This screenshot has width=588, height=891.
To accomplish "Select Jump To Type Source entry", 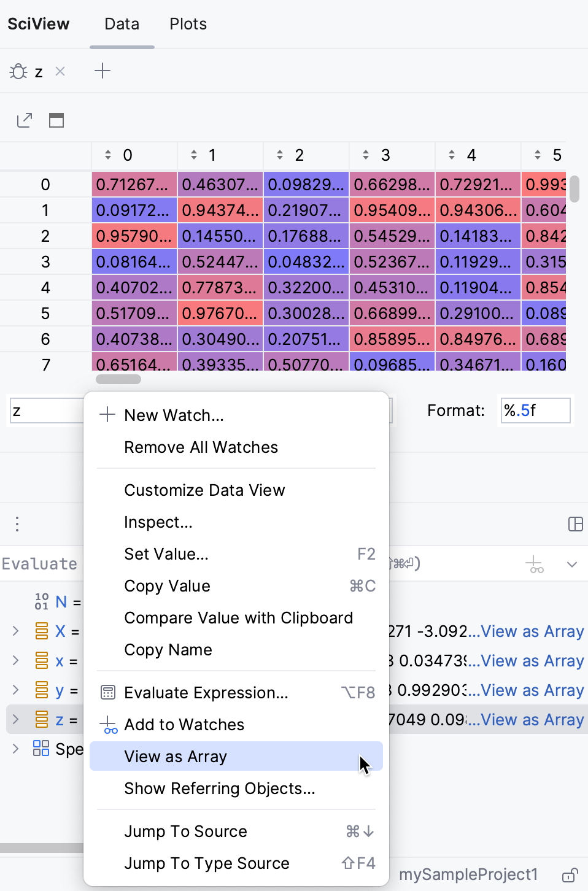I will point(236,863).
